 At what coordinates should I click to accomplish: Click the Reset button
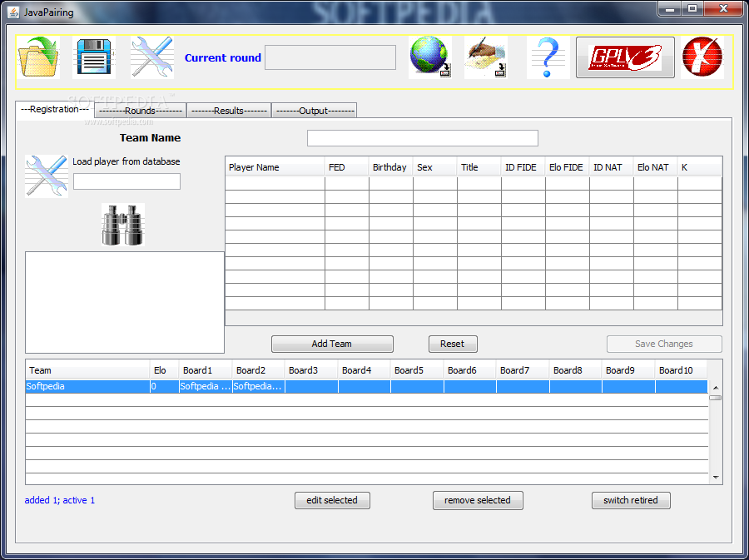click(453, 344)
